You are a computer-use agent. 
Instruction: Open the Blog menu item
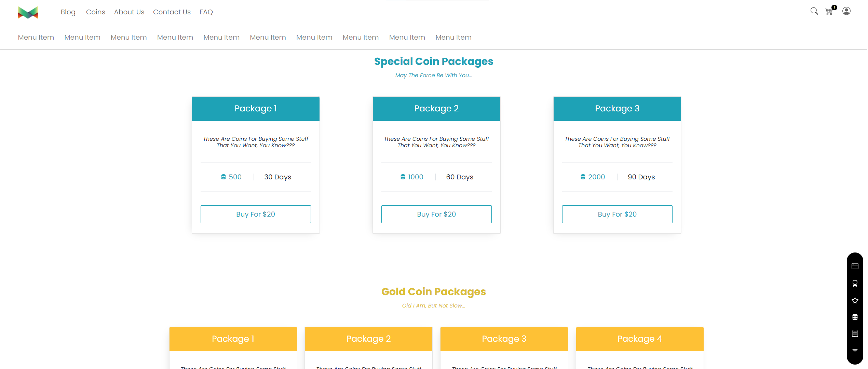[x=68, y=12]
